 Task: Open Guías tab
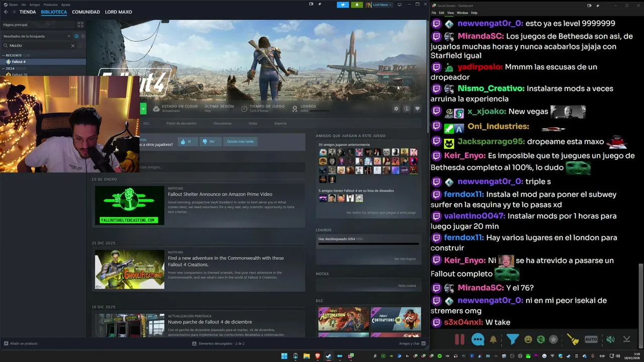pyautogui.click(x=253, y=123)
